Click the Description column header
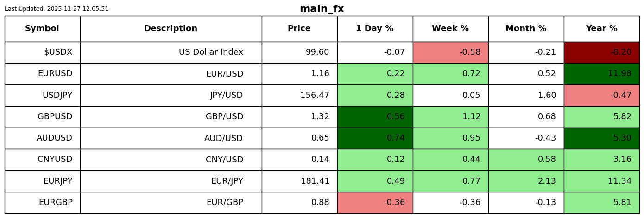The image size is (644, 218). [x=170, y=29]
